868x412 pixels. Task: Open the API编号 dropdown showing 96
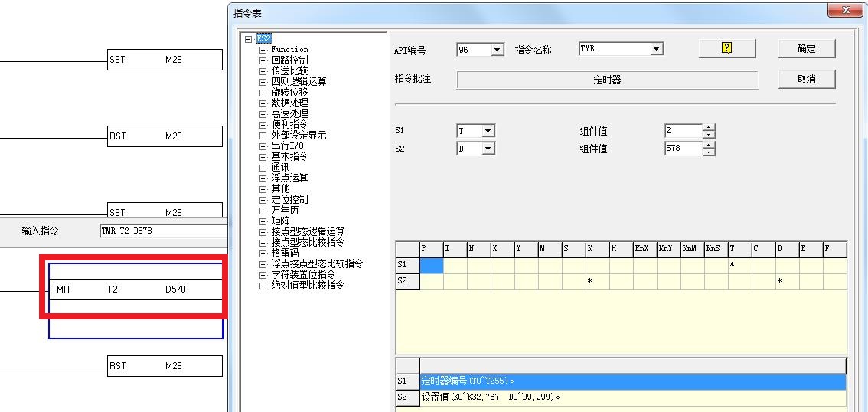point(498,50)
